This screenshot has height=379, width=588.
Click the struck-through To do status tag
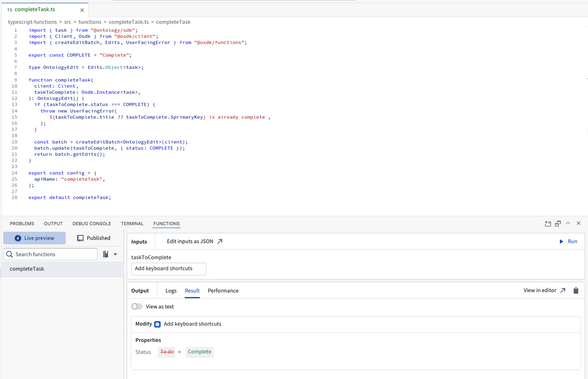pyautogui.click(x=166, y=352)
